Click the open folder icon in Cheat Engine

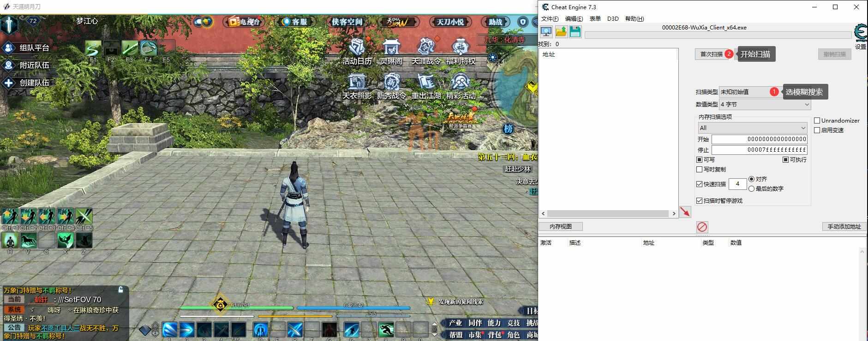[x=561, y=32]
